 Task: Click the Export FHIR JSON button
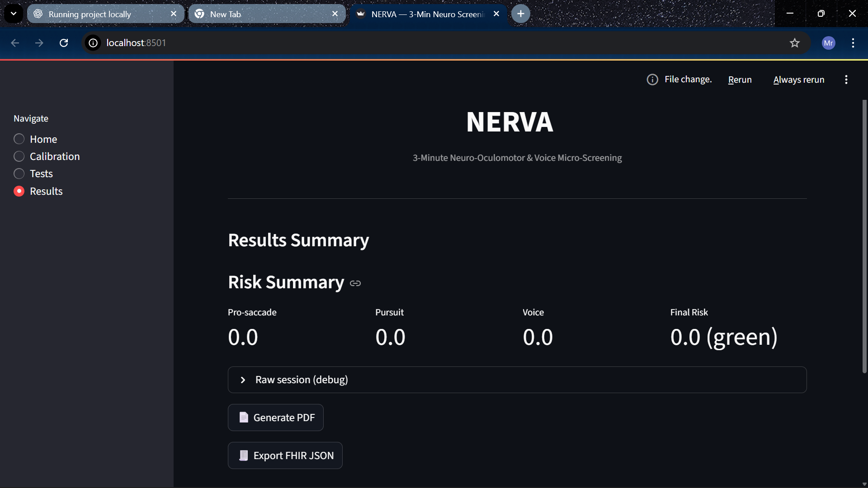(x=285, y=455)
